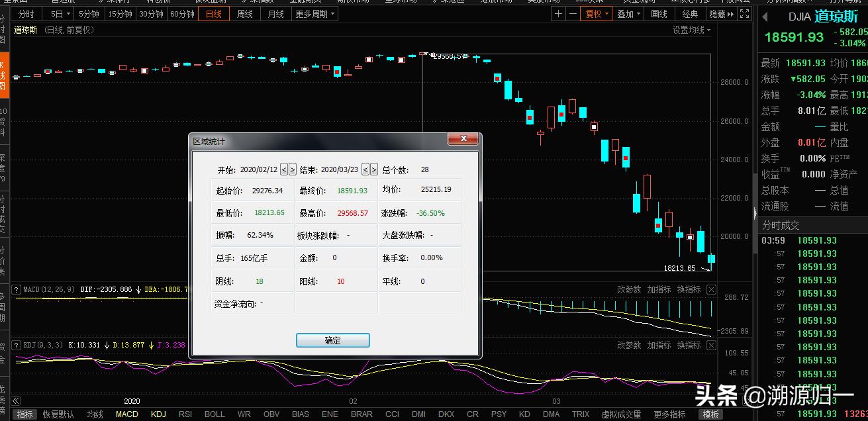Select the 模板 template tab
Image resolution: width=868 pixels, height=421 pixels.
pos(711,414)
